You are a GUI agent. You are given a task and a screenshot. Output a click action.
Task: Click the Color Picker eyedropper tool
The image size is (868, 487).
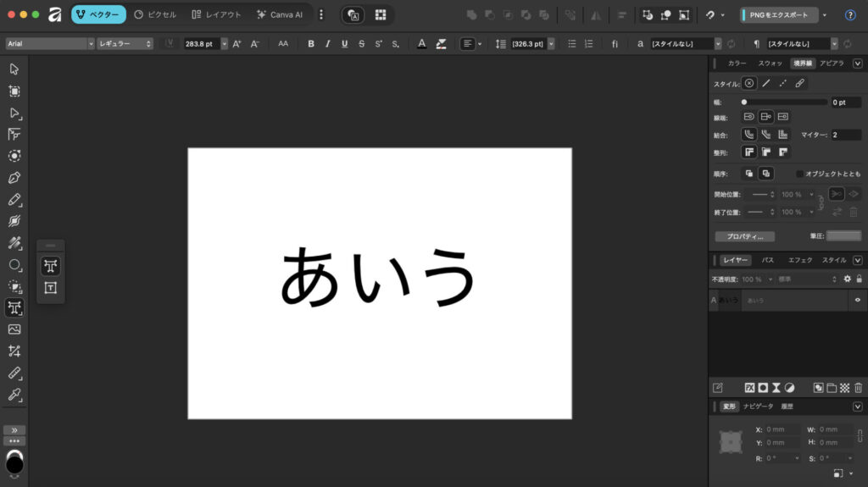pyautogui.click(x=14, y=395)
